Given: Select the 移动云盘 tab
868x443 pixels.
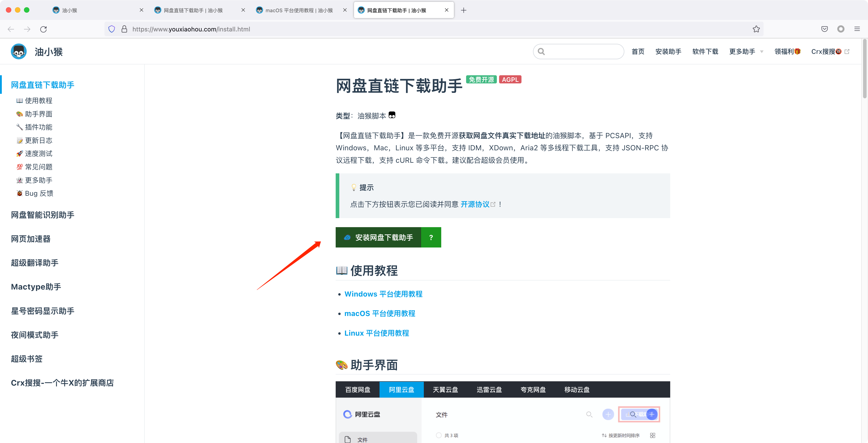Looking at the screenshot, I should click(x=577, y=390).
